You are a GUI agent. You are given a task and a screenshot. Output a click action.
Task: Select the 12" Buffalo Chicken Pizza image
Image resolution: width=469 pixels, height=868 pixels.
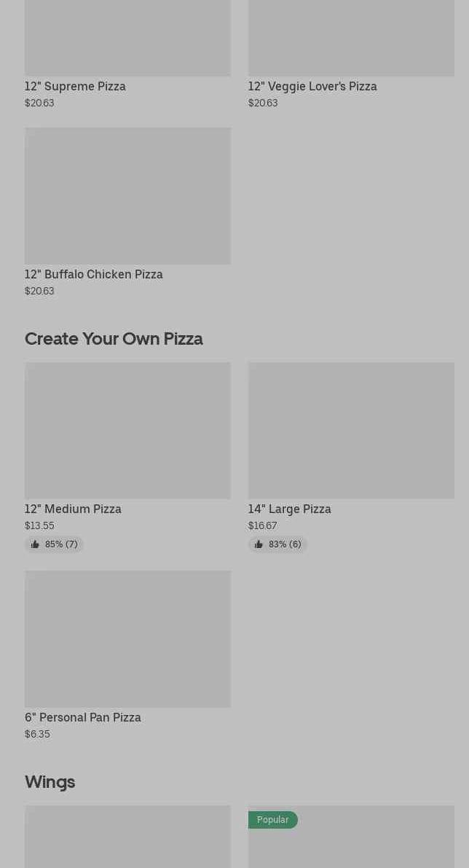click(x=127, y=195)
